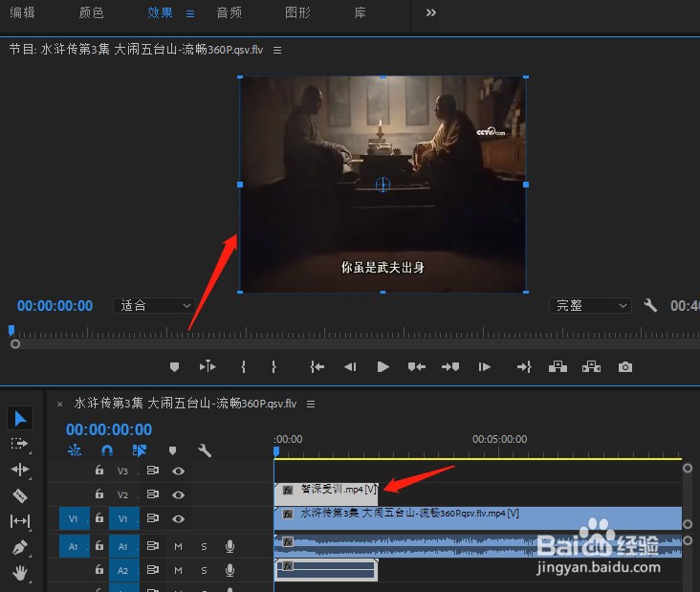The width and height of the screenshot is (700, 592).
Task: Toggle lock on track V1
Action: click(99, 518)
